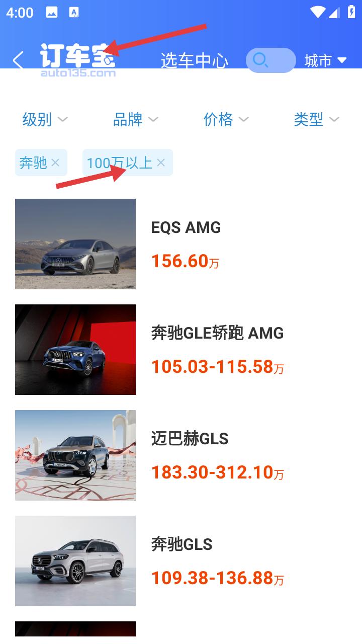Tap the 109.38-136.88万 price

click(218, 578)
